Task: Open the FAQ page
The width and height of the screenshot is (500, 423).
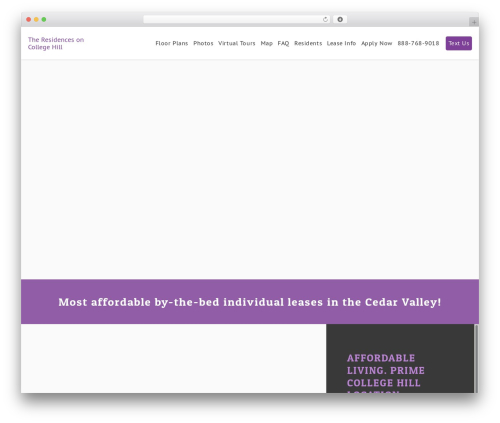Action: [x=283, y=43]
